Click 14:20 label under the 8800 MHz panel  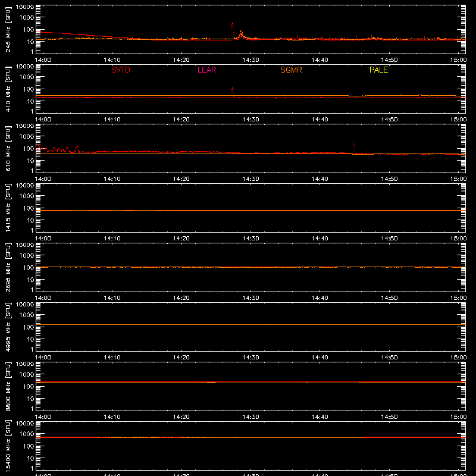(181, 417)
